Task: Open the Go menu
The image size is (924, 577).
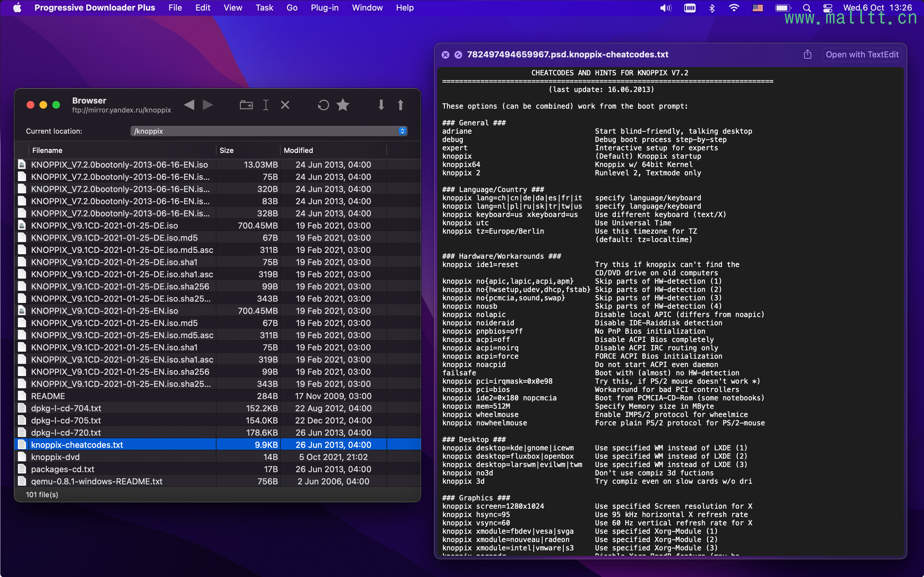Action: tap(292, 8)
